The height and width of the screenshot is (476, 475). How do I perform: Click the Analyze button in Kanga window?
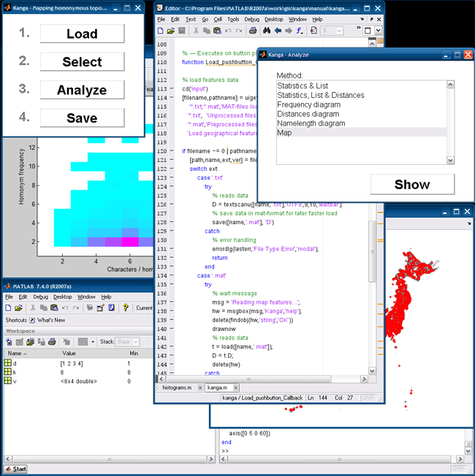82,90
